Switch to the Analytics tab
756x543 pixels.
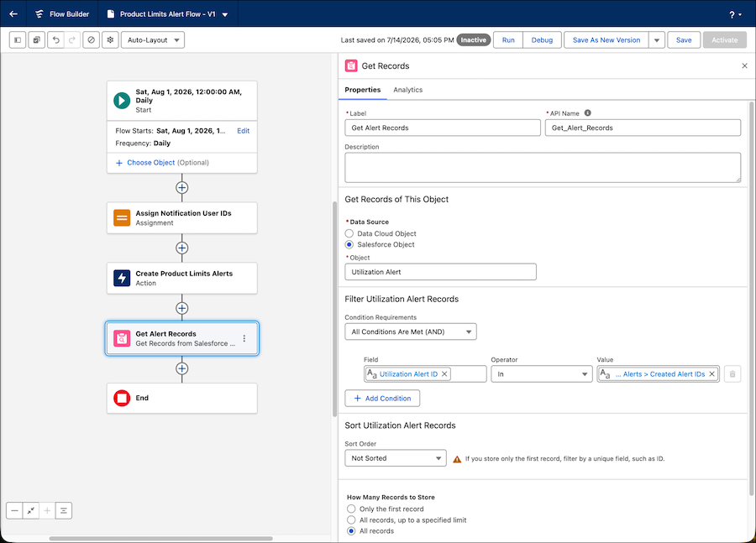(408, 90)
